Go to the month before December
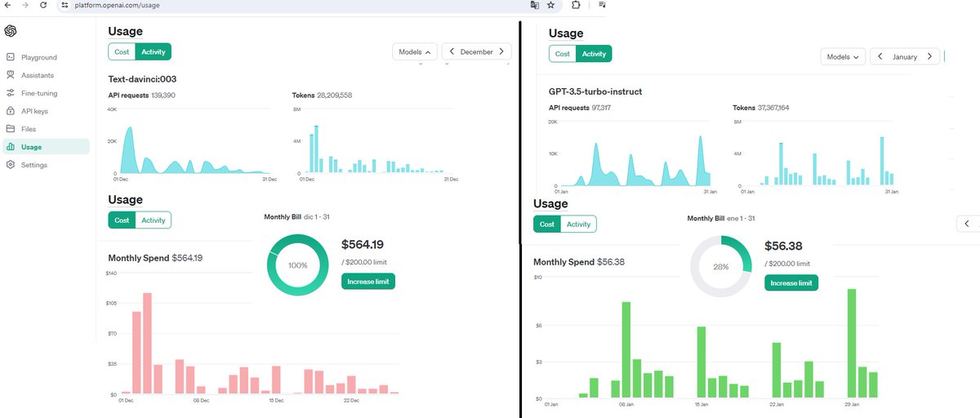Viewport: 980px width, 418px height. pyautogui.click(x=452, y=51)
